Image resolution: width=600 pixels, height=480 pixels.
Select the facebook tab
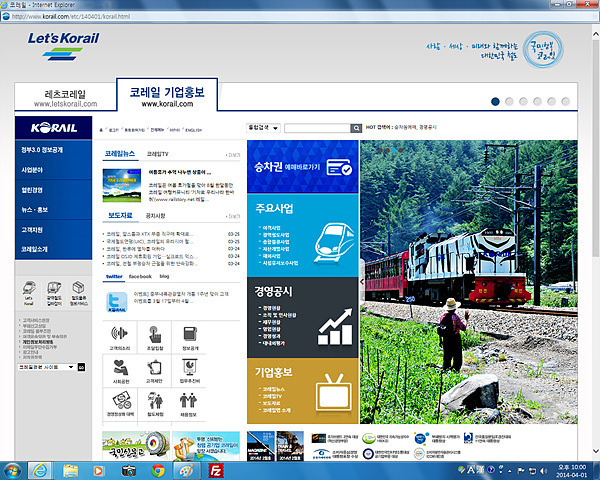coord(140,276)
